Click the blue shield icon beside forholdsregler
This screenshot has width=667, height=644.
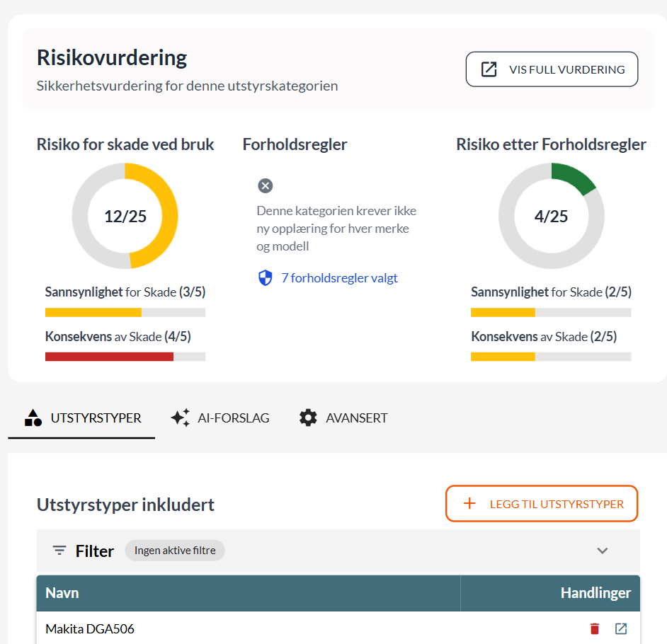266,278
